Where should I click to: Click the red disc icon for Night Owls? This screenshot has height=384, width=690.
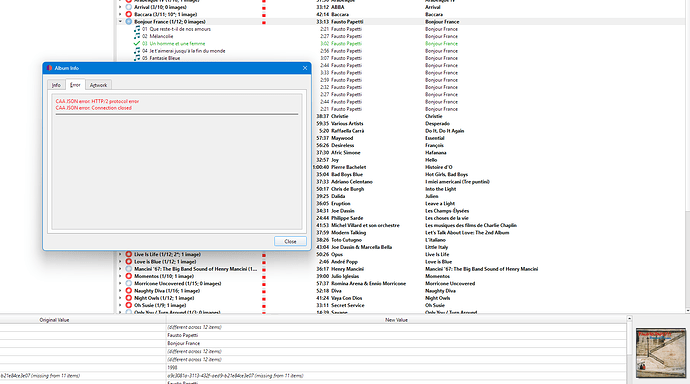coord(129,298)
